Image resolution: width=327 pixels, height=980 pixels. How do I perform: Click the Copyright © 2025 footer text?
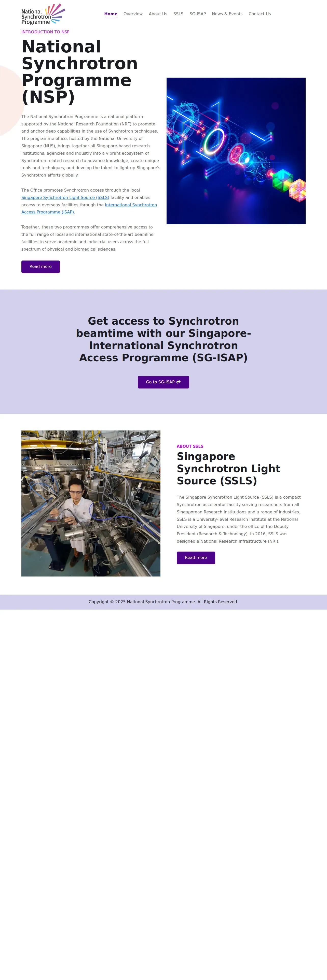pyautogui.click(x=163, y=602)
